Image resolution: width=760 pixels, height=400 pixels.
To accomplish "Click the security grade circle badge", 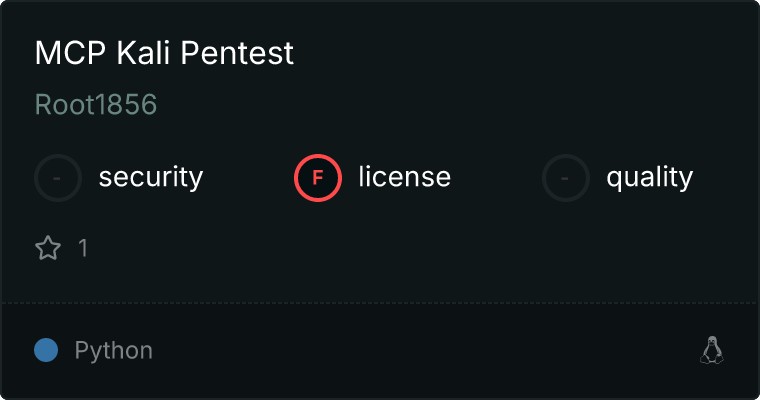I will 58,178.
